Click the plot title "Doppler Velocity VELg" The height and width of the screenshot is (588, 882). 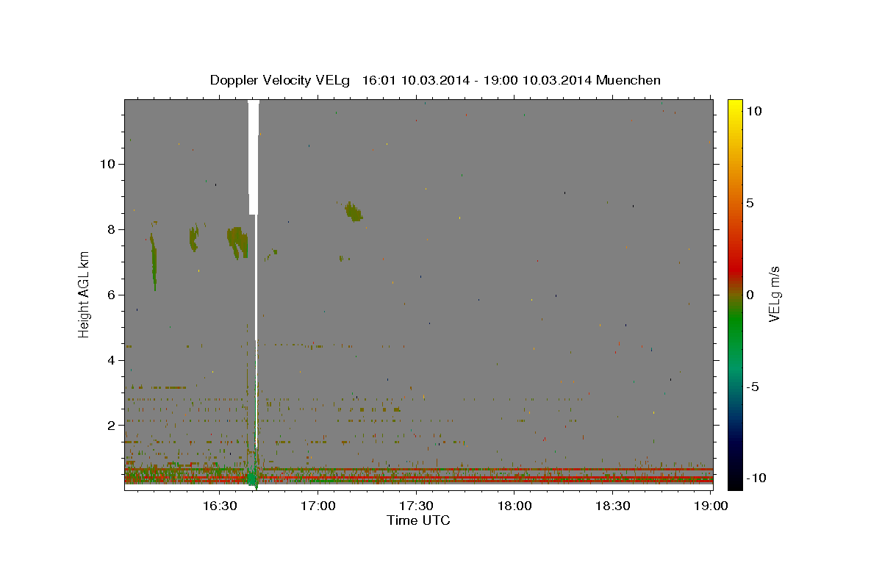click(282, 80)
